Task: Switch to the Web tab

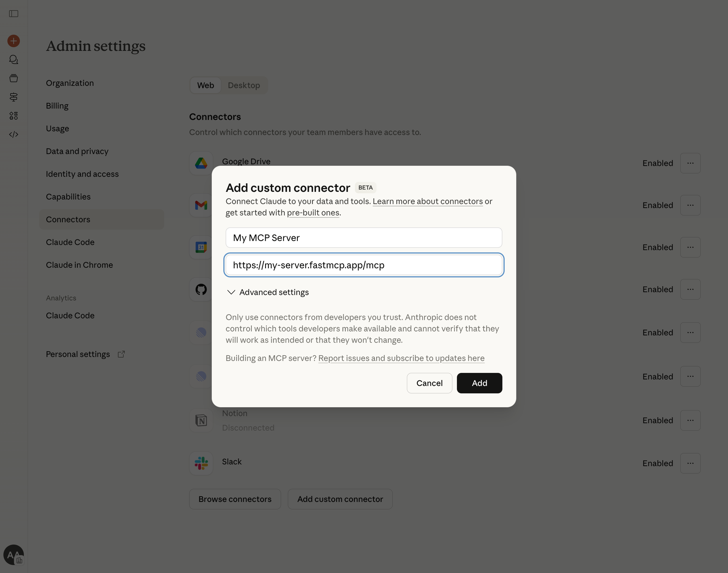Action: (x=205, y=85)
